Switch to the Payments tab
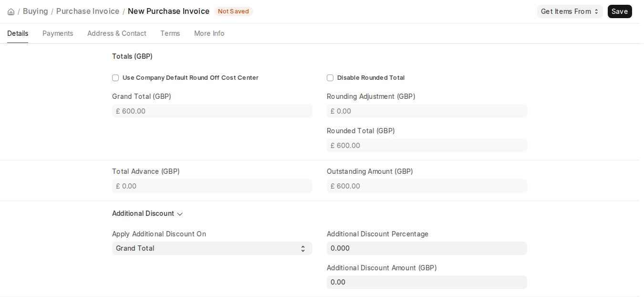 (58, 33)
